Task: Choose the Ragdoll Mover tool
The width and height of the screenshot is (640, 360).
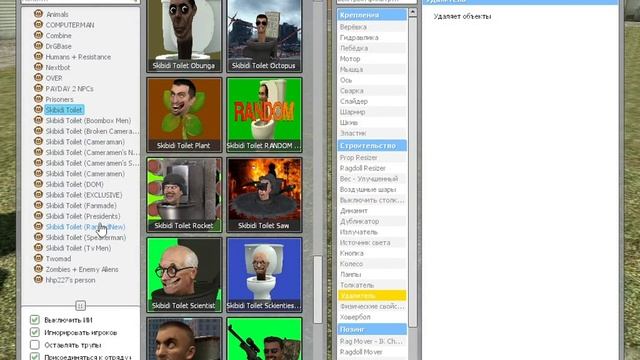Action: click(x=372, y=352)
